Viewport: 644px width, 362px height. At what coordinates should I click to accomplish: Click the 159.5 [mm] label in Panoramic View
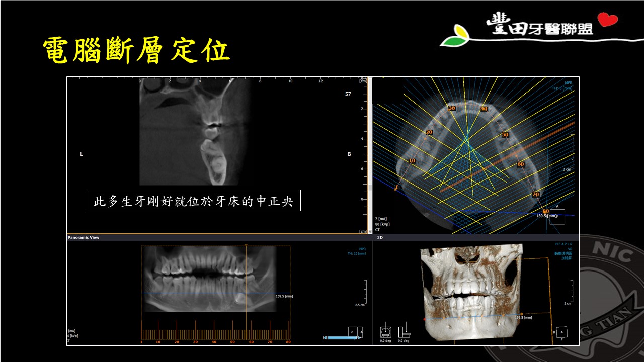[285, 296]
